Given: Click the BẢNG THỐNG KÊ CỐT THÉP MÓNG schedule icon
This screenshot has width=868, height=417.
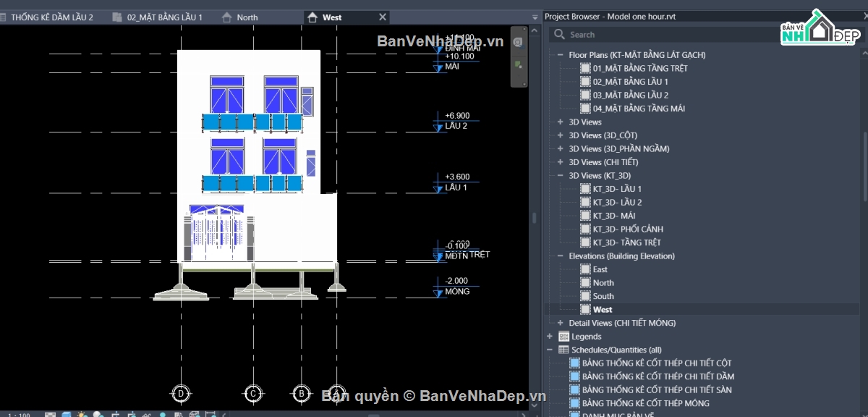Looking at the screenshot, I should coord(574,403).
